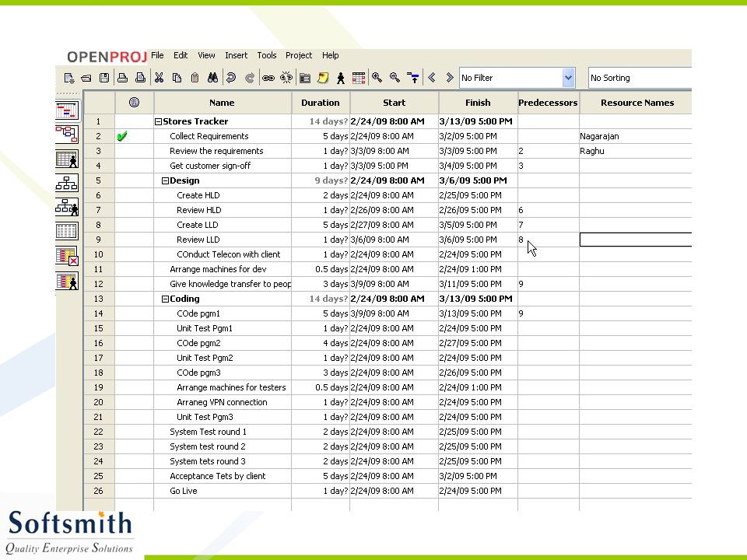The height and width of the screenshot is (560, 747).
Task: Select the Nagarajan resource cell
Action: point(636,136)
